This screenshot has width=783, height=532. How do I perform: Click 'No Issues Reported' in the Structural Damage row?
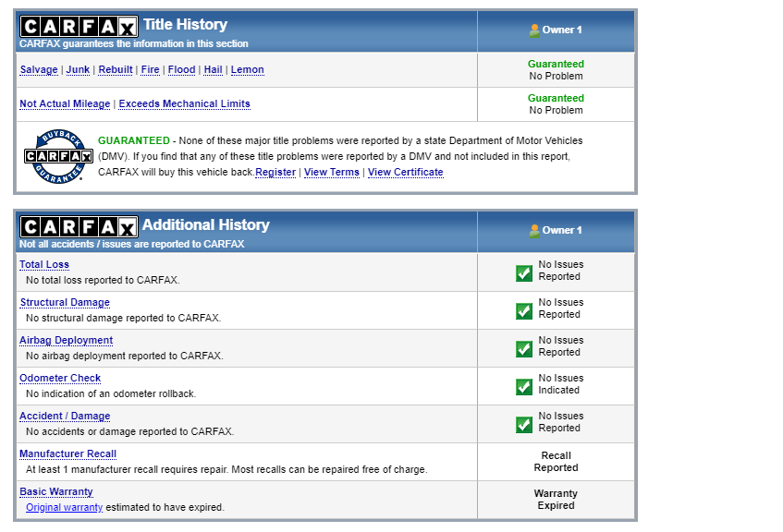(x=561, y=308)
